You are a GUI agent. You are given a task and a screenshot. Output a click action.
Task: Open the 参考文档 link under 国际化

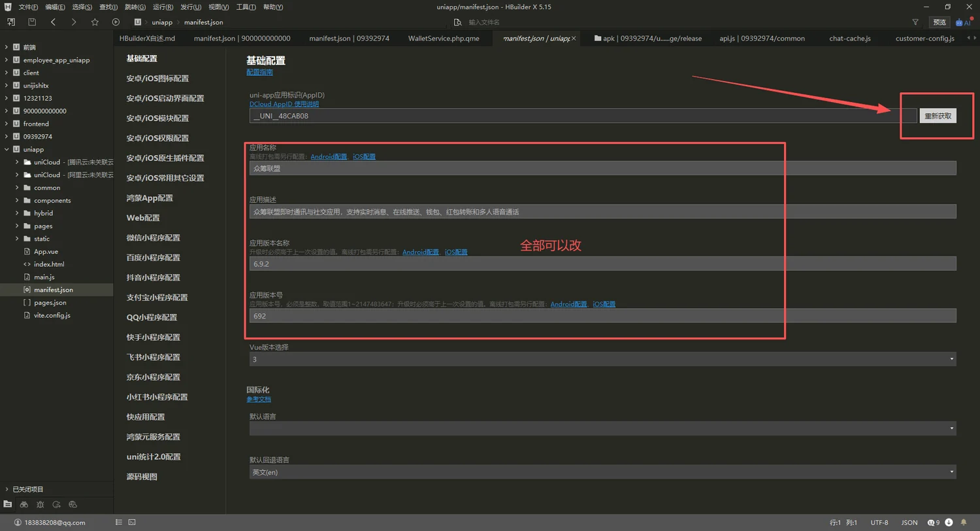click(x=258, y=399)
